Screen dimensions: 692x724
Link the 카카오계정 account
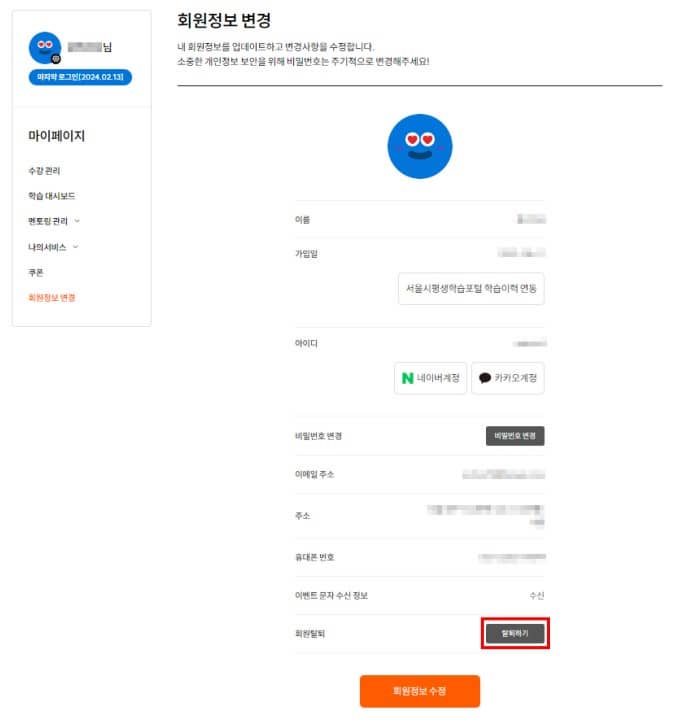tap(507, 378)
